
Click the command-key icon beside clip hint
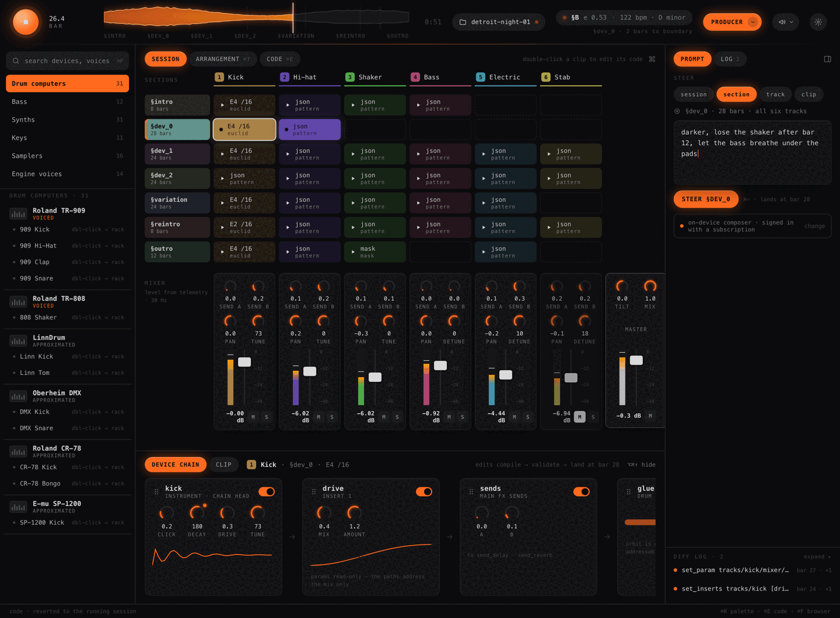tap(652, 59)
